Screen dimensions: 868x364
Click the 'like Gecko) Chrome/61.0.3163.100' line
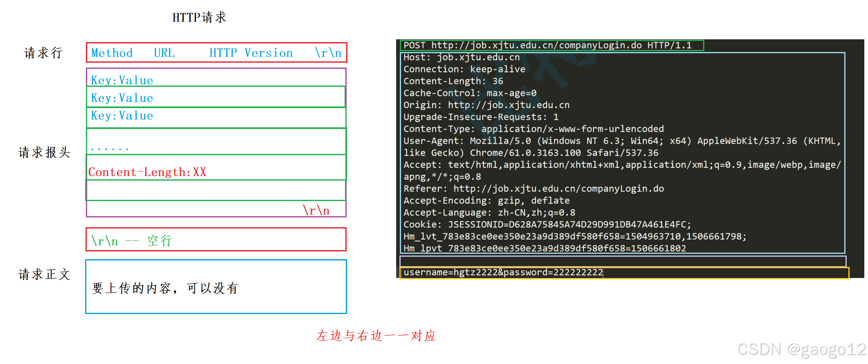[531, 153]
